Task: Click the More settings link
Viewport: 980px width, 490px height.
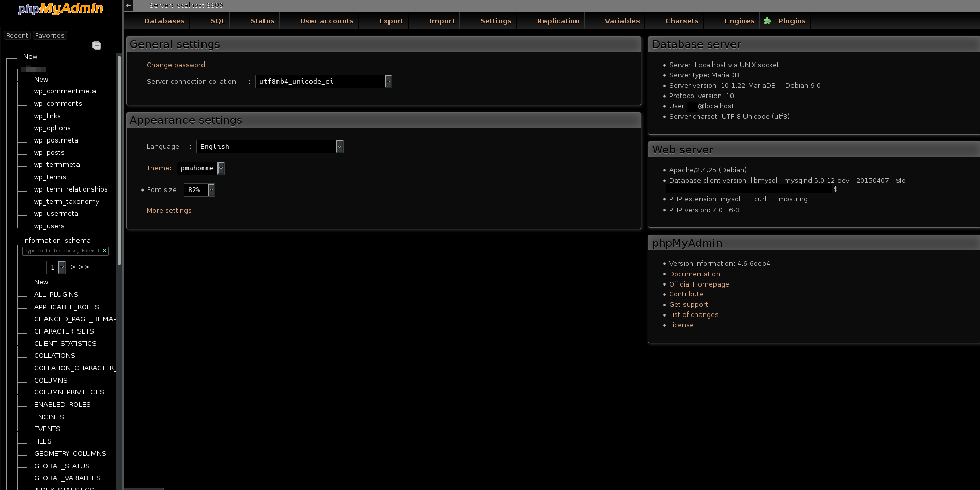Action: [x=169, y=211]
